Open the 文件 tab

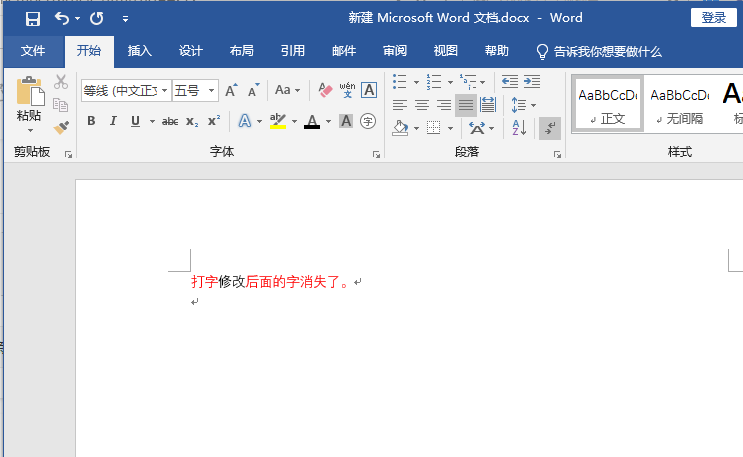(33, 51)
